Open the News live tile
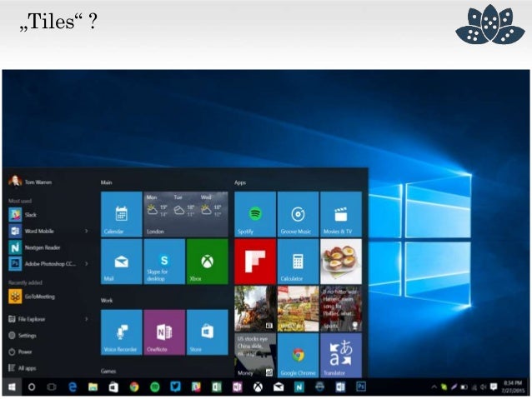Screen dimensions: 532x399 pyautogui.click(x=255, y=308)
